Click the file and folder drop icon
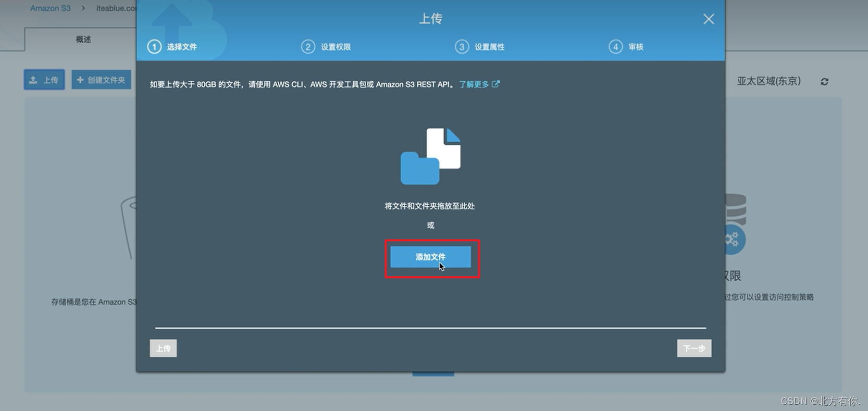 (430, 156)
